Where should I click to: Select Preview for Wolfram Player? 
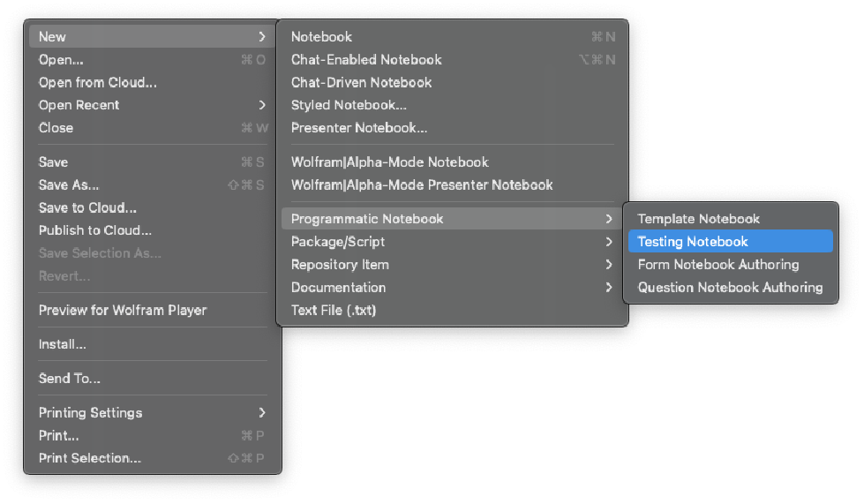tap(122, 310)
